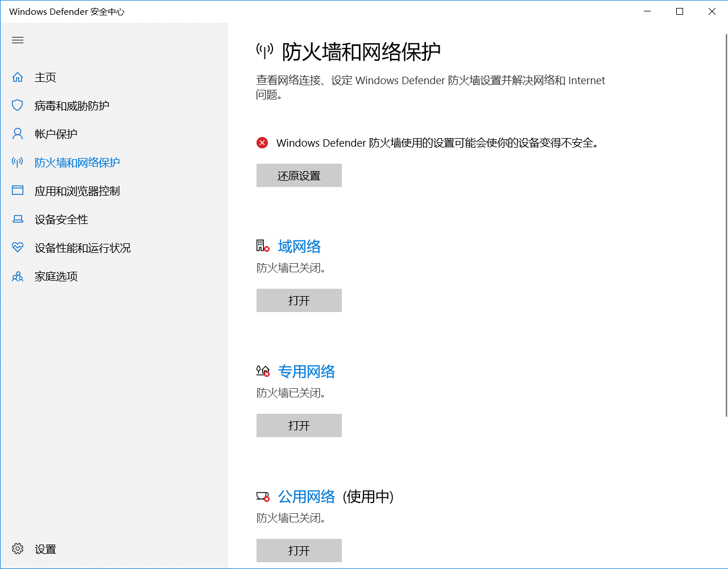728x569 pixels.
Task: Click the page description starting with 查看网络连接
Action: (431, 88)
